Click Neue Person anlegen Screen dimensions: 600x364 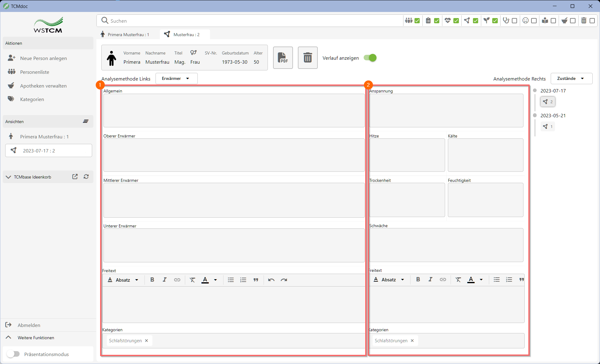pyautogui.click(x=43, y=58)
